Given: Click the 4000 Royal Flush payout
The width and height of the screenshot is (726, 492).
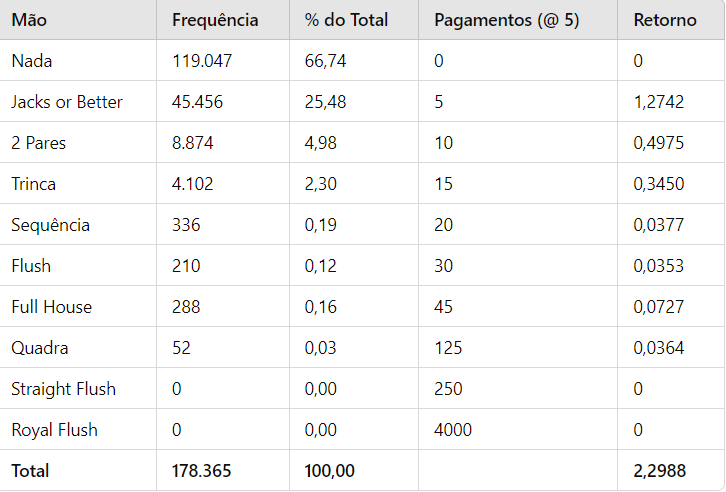Looking at the screenshot, I should click(x=453, y=430).
